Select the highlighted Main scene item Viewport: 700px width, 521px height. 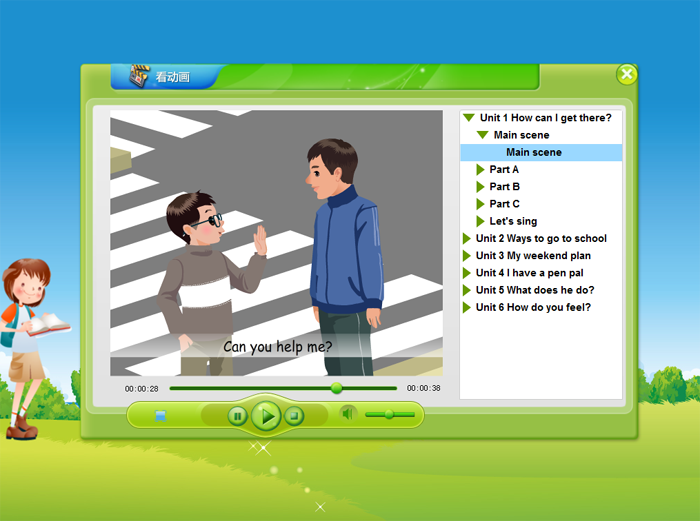[541, 152]
